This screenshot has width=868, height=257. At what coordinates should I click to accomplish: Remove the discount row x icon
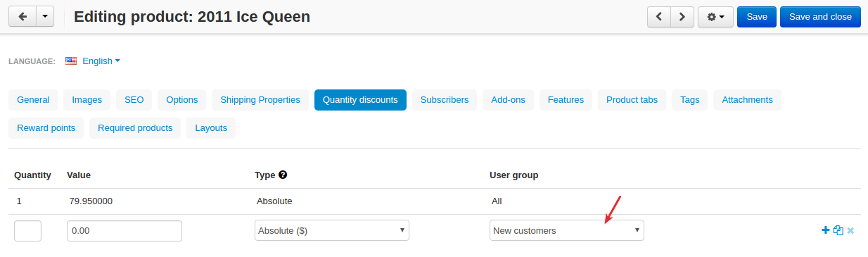850,230
